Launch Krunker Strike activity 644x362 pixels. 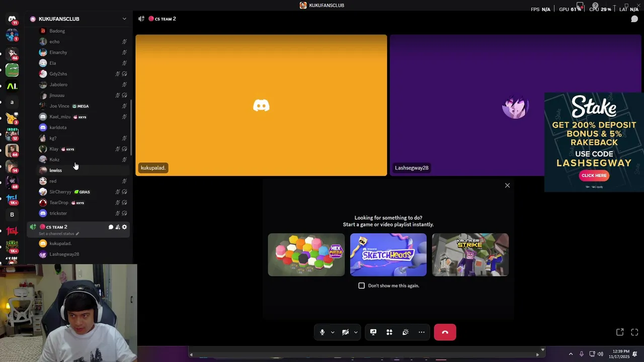pos(470,254)
